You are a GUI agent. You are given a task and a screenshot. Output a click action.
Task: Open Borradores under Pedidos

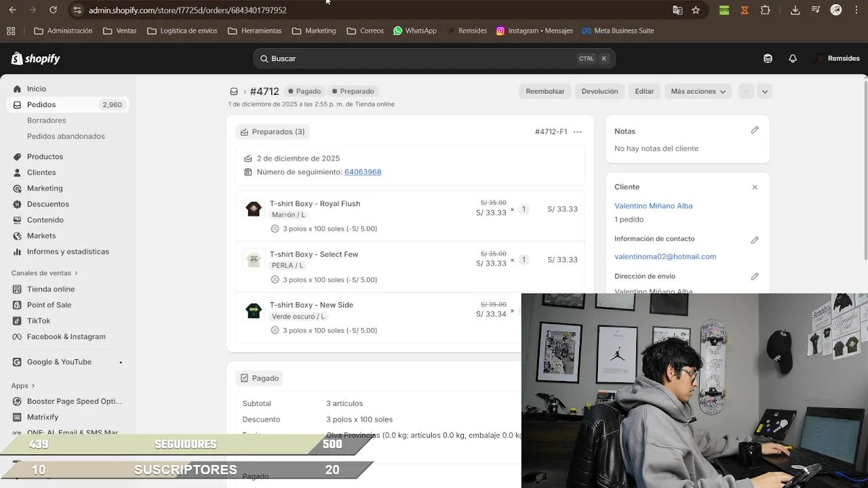46,121
